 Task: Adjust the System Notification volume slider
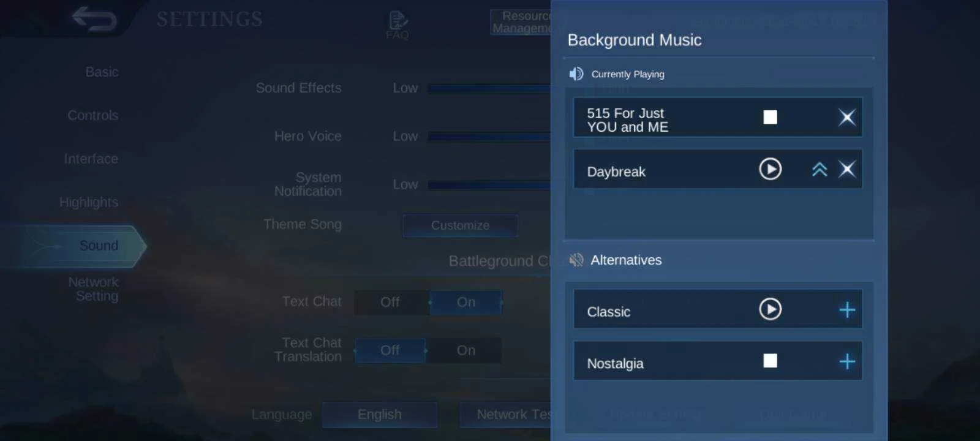tap(489, 185)
